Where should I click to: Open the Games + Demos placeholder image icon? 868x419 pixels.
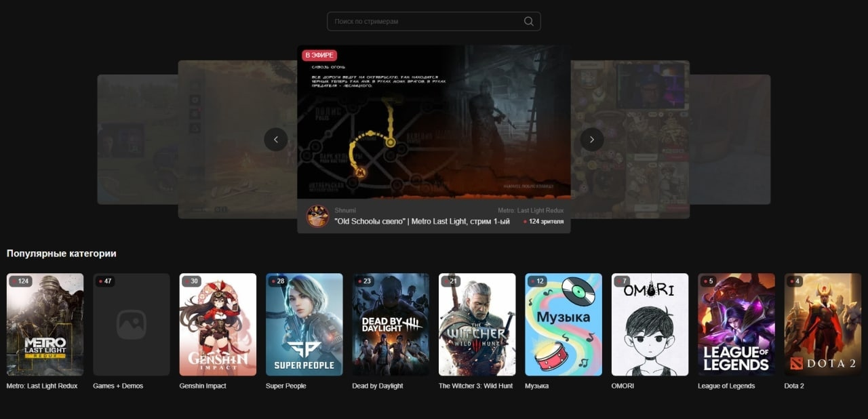click(x=132, y=325)
